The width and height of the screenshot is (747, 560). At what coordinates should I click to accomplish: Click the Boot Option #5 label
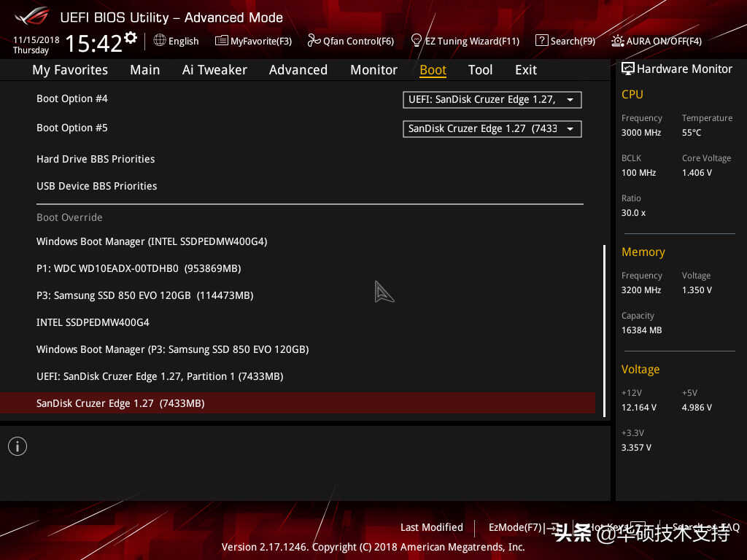72,128
